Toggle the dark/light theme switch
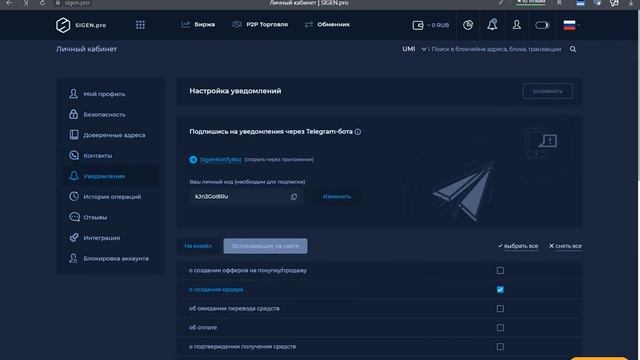 [542, 25]
